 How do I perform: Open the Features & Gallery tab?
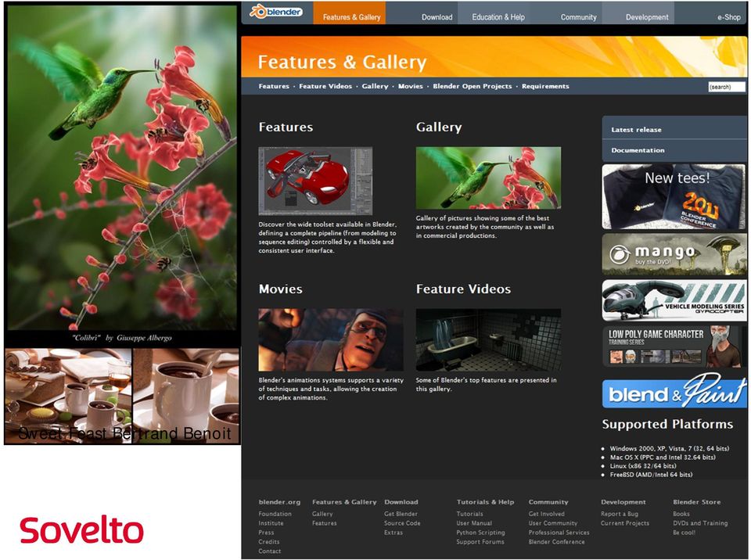pyautogui.click(x=351, y=13)
